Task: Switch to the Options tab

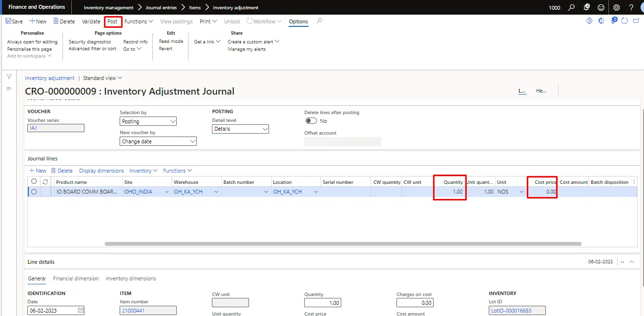Action: [x=298, y=21]
